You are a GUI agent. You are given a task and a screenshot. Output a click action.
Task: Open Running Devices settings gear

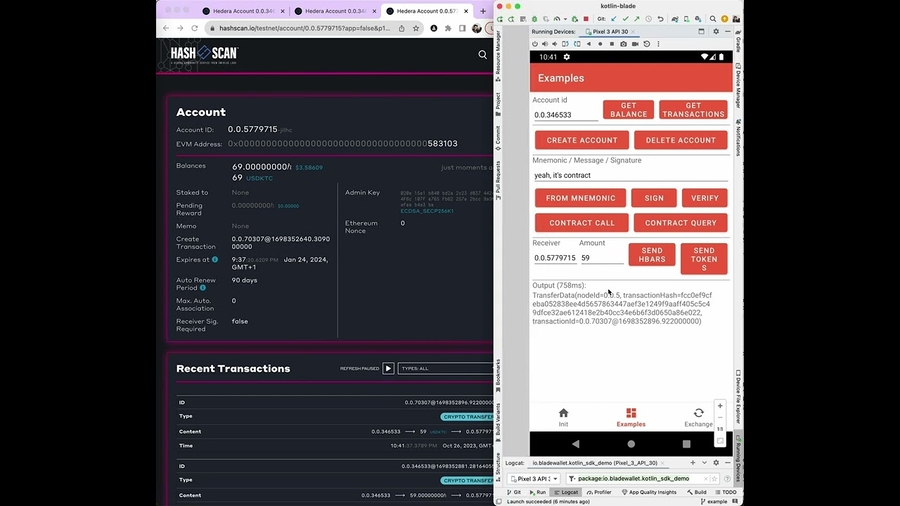(716, 31)
